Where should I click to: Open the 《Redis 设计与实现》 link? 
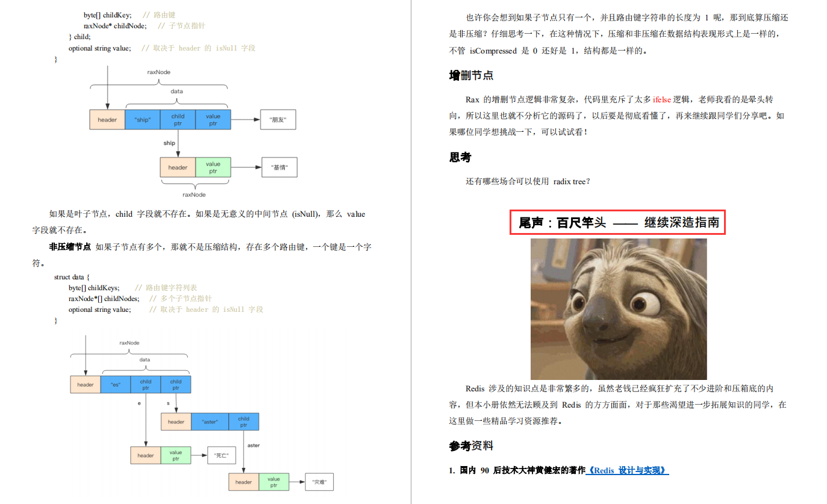pos(627,470)
